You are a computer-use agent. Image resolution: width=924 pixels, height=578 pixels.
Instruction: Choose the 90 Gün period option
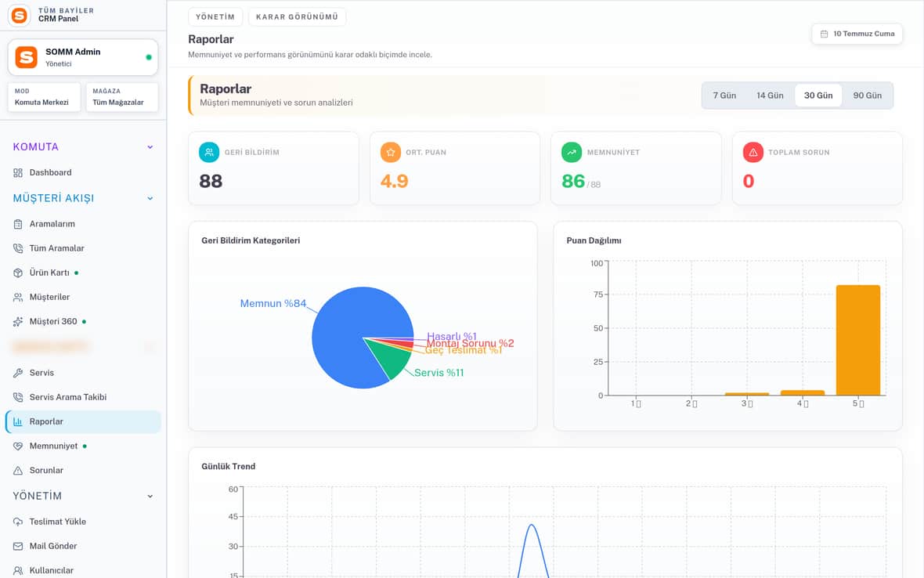867,96
